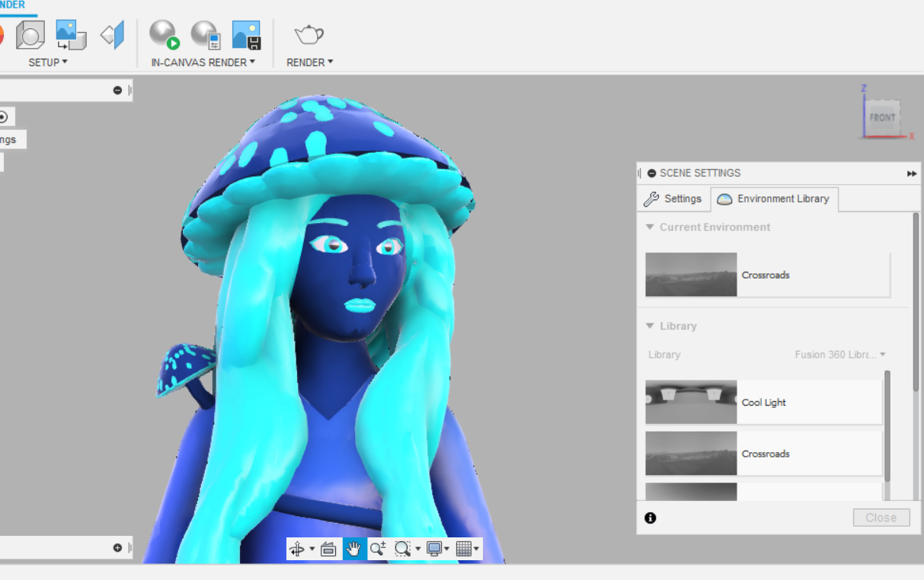The image size is (924, 580).
Task: Select the Cool Light environment thumbnail
Action: 691,402
